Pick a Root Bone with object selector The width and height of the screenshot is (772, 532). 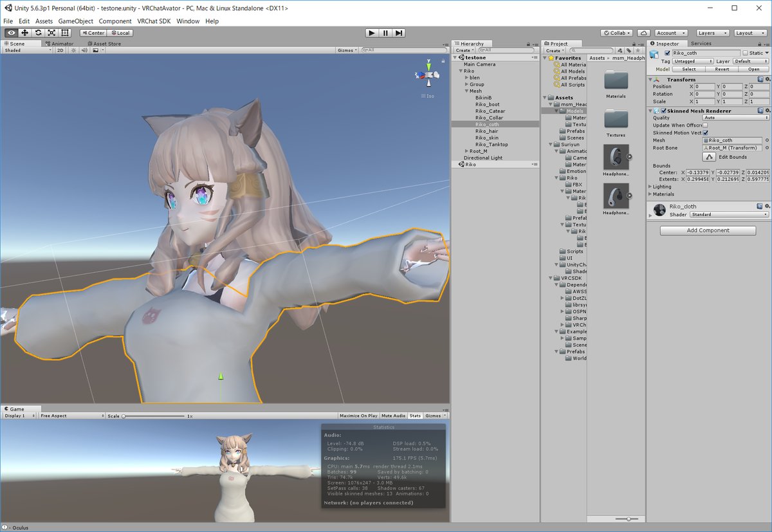pyautogui.click(x=767, y=148)
